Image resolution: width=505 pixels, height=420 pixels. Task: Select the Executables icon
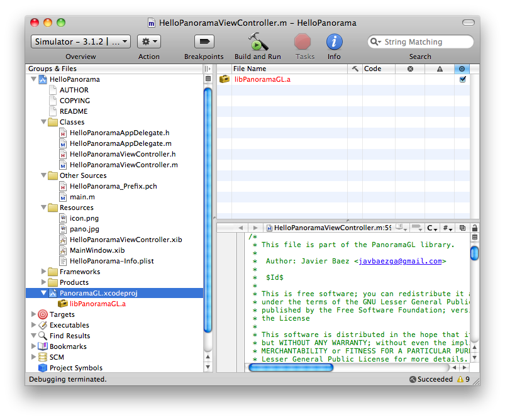point(43,325)
